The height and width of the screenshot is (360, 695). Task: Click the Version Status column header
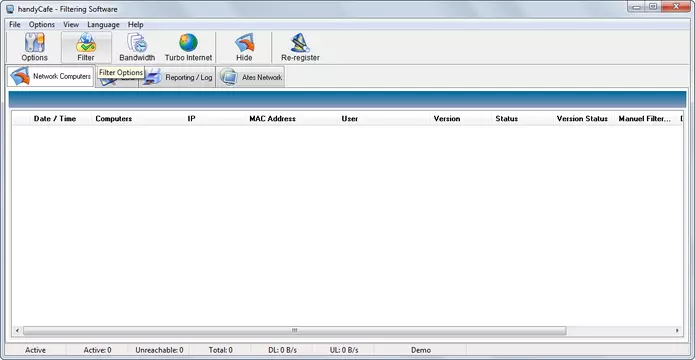click(x=582, y=119)
